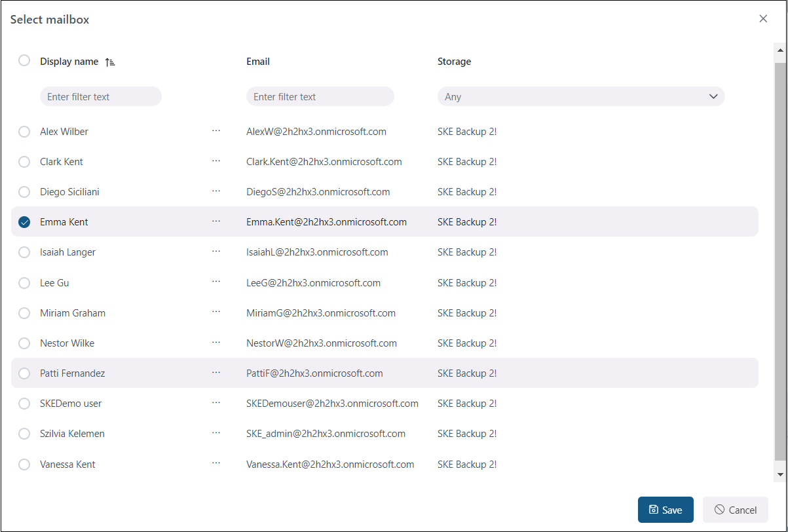Viewport: 788px width, 532px height.
Task: Click the scrollbar up arrow
Action: pyautogui.click(x=779, y=50)
